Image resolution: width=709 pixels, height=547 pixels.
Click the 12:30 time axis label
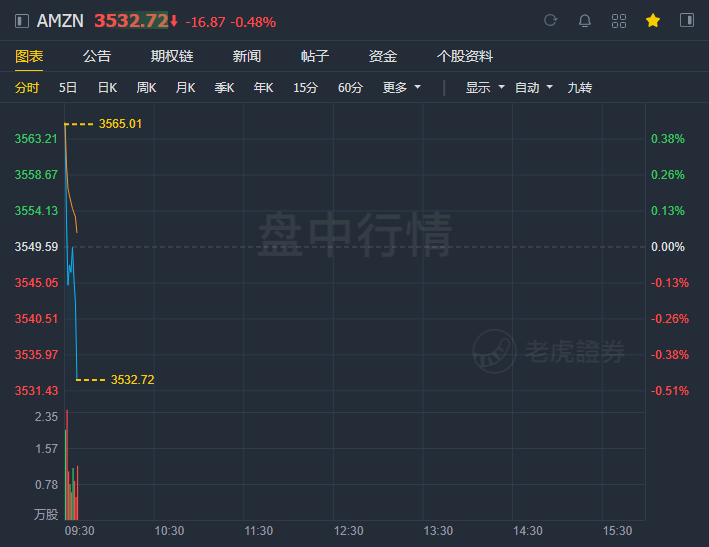[349, 531]
